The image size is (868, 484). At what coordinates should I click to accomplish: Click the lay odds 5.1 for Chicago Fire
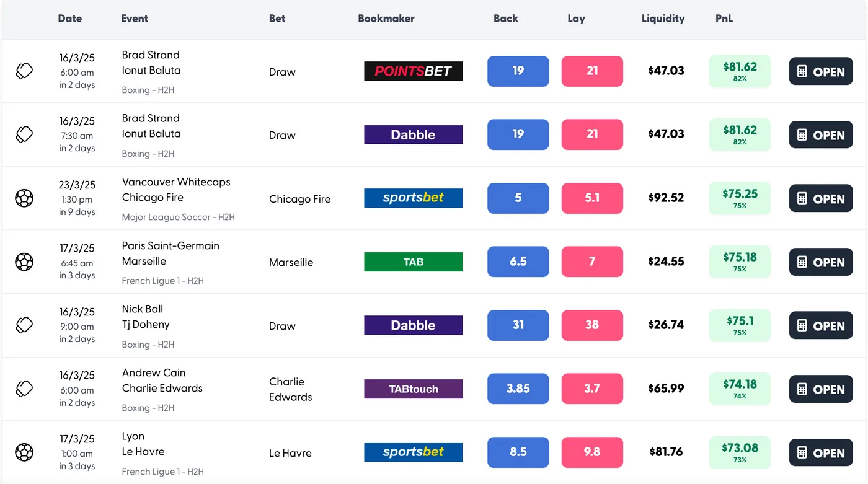592,198
